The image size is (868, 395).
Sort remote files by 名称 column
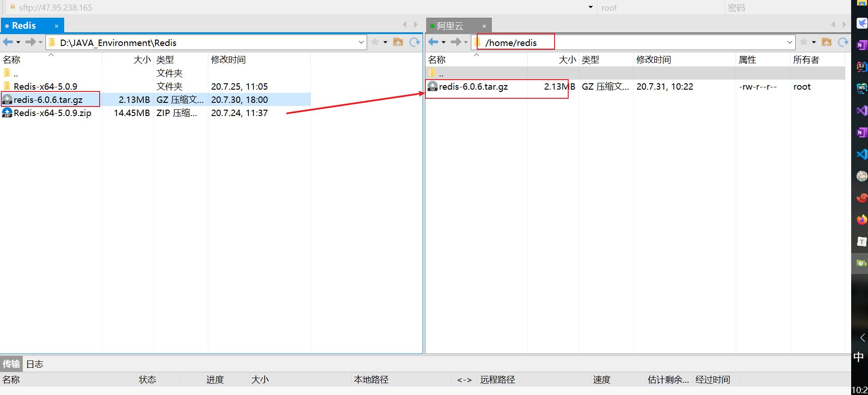pos(476,60)
